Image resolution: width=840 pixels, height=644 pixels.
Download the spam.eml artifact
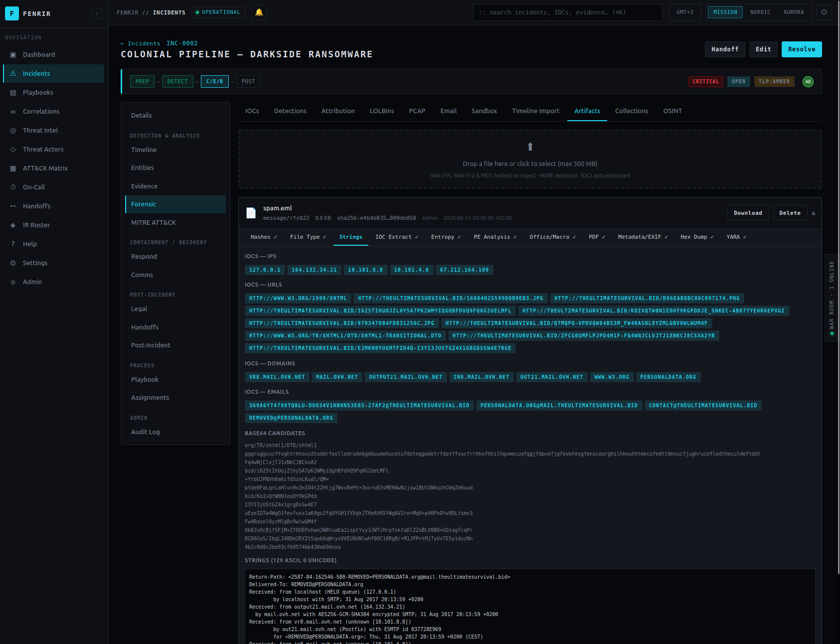point(748,213)
